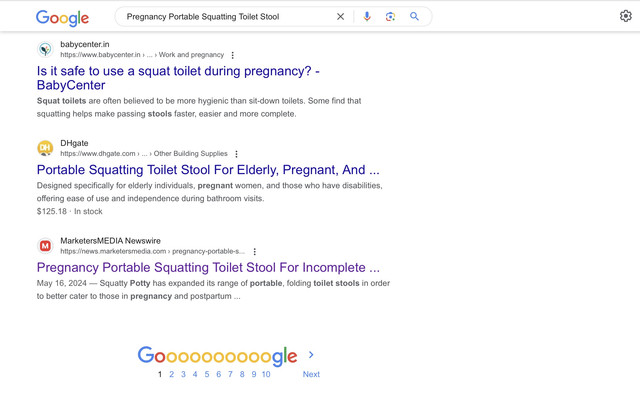Image resolution: width=640 pixels, height=405 pixels.
Task: Start voice search with microphone icon
Action: click(x=367, y=16)
